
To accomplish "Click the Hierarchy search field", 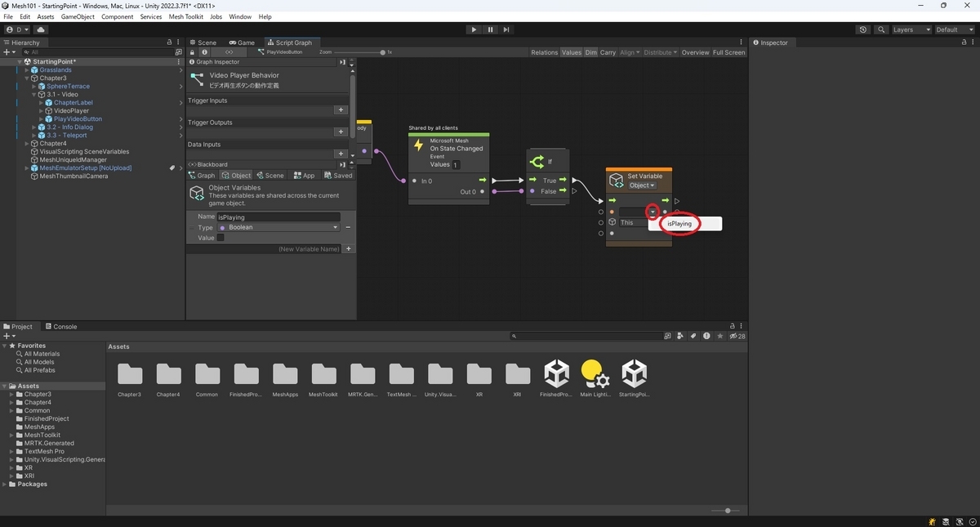I will coord(98,52).
